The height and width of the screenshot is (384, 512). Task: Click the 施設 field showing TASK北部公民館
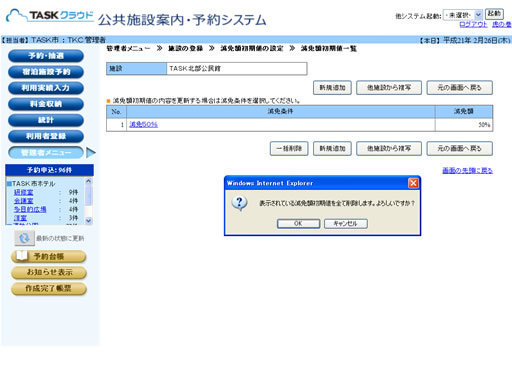[x=237, y=68]
